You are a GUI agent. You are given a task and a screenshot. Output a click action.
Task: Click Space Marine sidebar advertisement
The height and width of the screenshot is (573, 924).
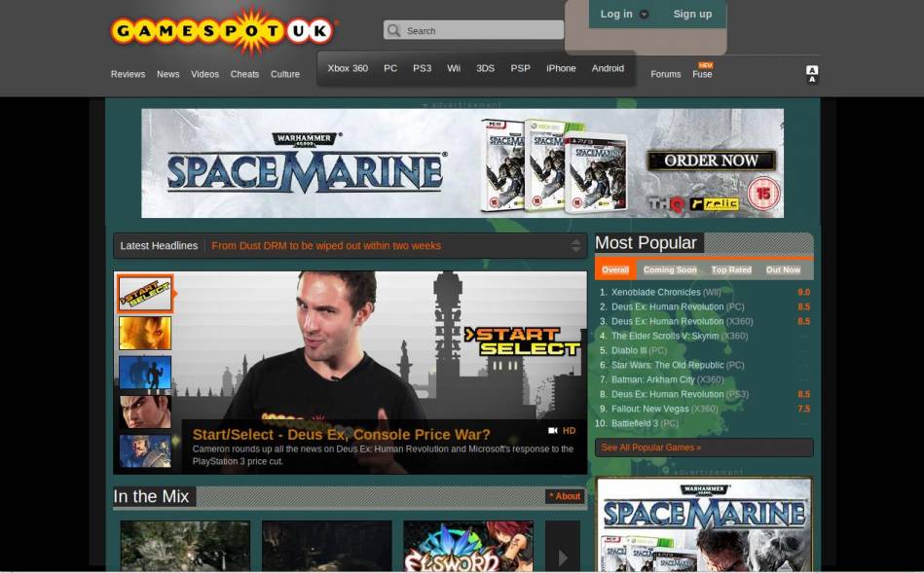[x=705, y=525]
